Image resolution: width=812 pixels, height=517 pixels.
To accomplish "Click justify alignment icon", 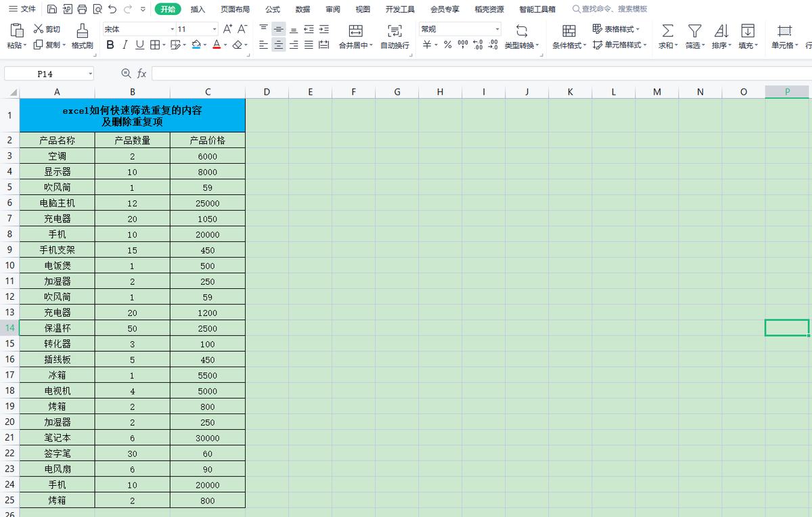I will click(x=309, y=45).
